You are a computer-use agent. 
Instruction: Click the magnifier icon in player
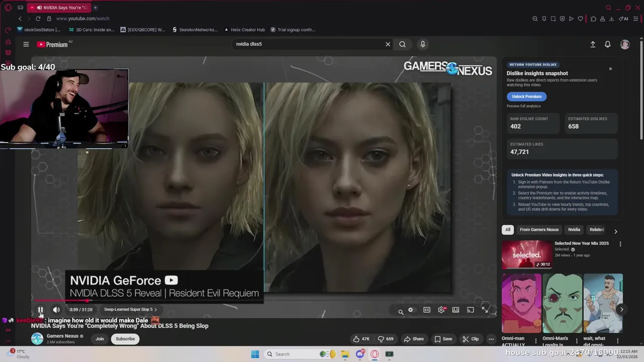[401, 312]
